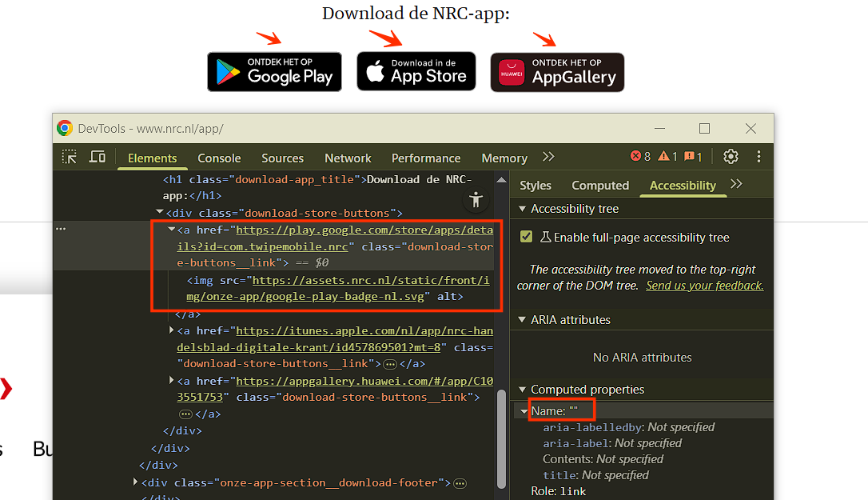Uncheck Enable full-page accessibility tree
This screenshot has width=868, height=500.
coord(526,237)
